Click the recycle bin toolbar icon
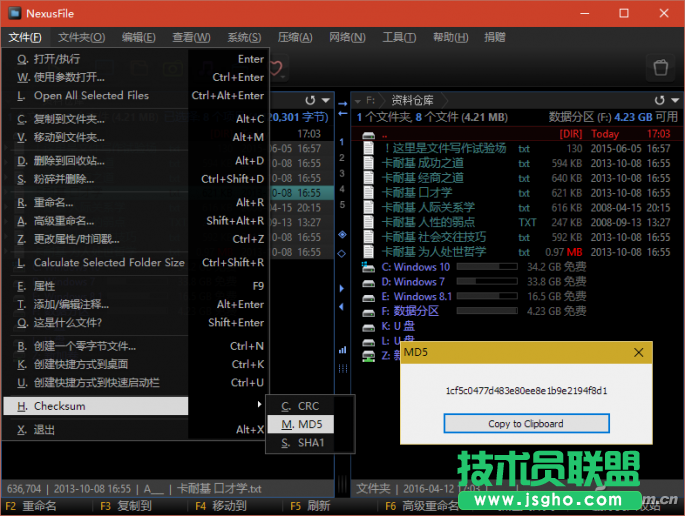Viewport: 685px width, 516px height. pos(660,68)
